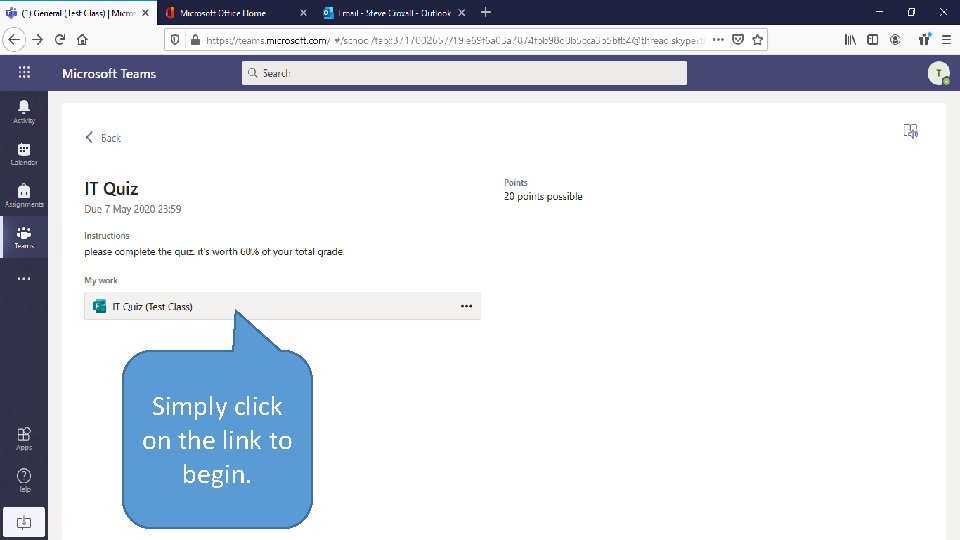Screen dimensions: 960x540
Task: Bookmark this page with the star
Action: [x=757, y=40]
